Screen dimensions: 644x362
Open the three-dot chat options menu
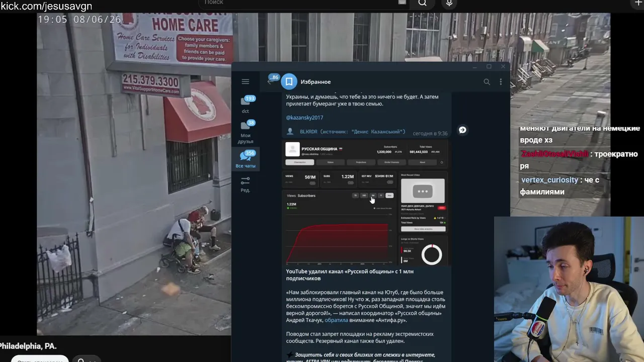coord(501,81)
